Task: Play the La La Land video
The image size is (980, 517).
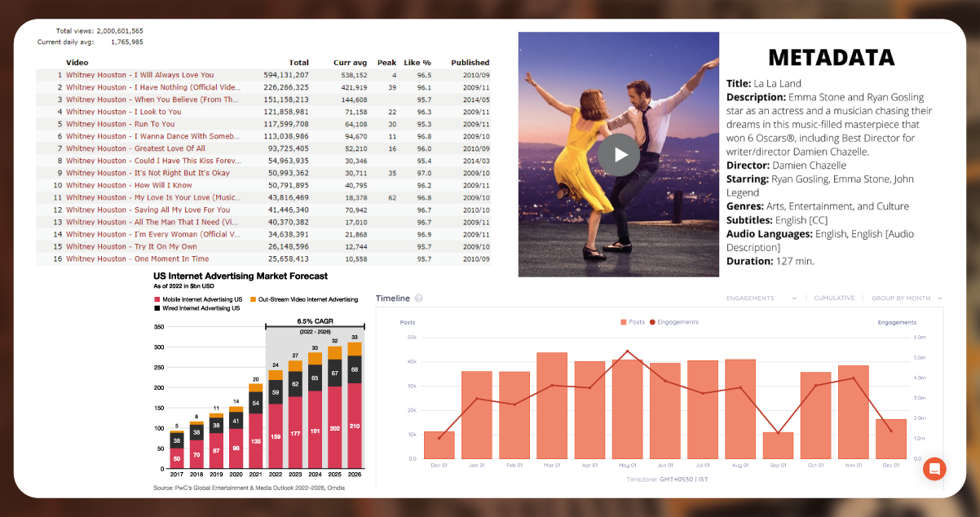Action: [x=620, y=154]
